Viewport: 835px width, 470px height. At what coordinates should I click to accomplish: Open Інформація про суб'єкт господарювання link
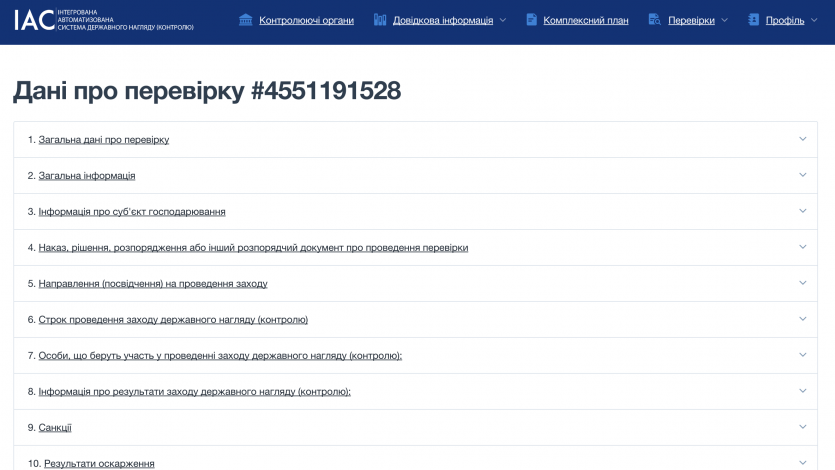132,211
